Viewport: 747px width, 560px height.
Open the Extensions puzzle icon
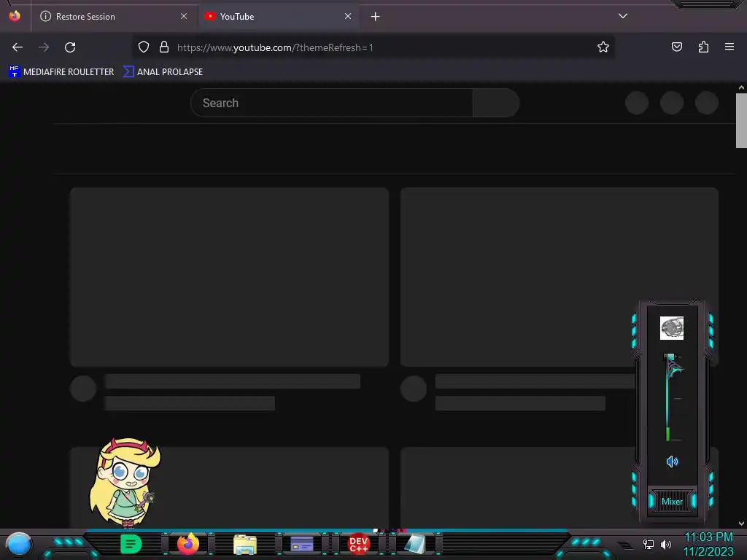click(703, 47)
